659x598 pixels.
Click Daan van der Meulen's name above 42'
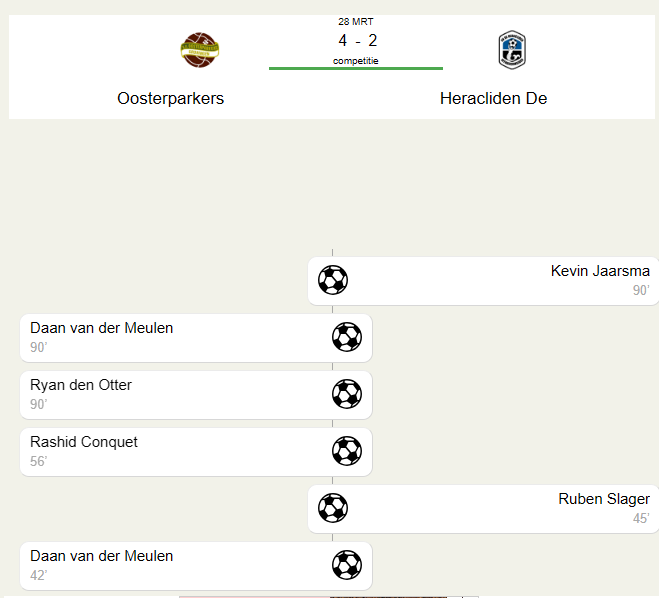pos(101,556)
